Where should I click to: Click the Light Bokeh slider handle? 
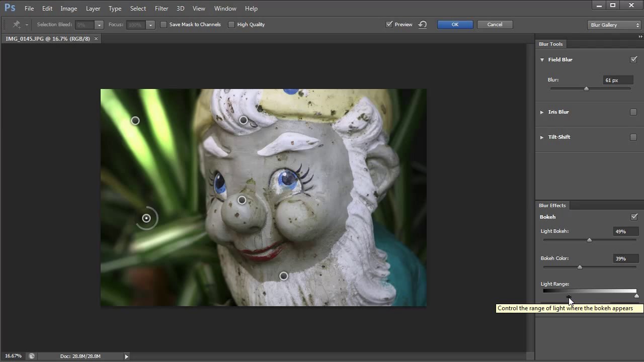pyautogui.click(x=590, y=240)
